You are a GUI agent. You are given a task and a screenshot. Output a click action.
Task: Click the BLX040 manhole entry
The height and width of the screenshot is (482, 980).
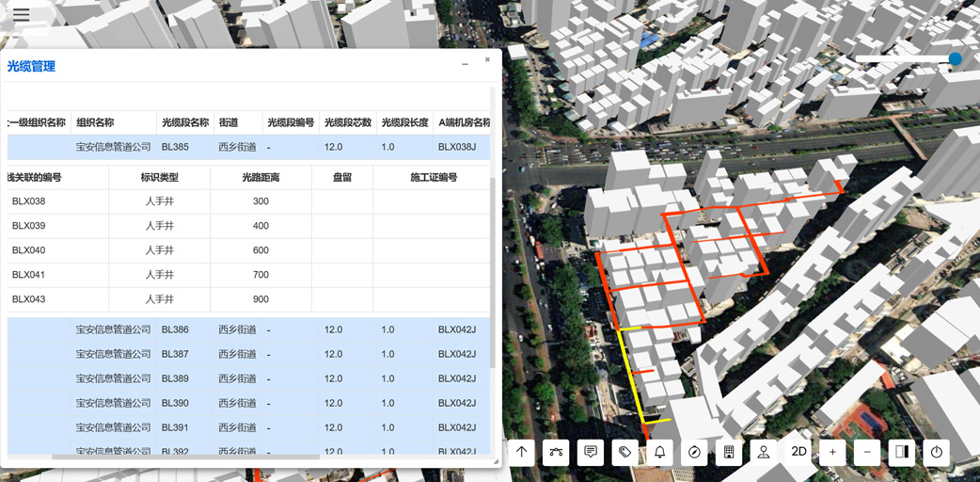(29, 249)
